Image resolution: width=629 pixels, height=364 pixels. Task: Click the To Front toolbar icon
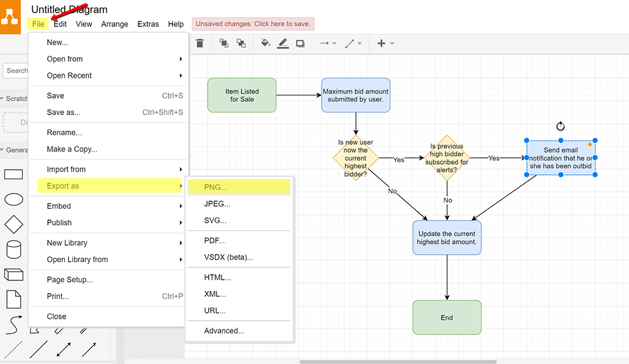(x=224, y=43)
